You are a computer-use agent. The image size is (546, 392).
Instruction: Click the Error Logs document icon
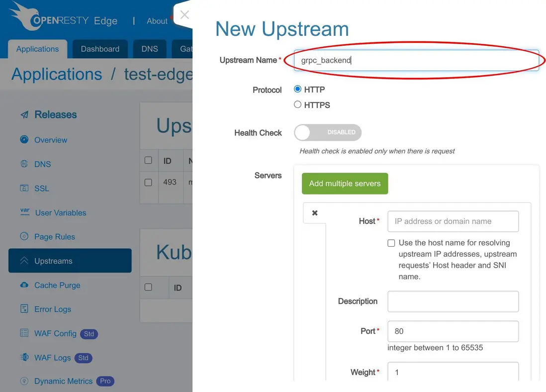tap(24, 309)
